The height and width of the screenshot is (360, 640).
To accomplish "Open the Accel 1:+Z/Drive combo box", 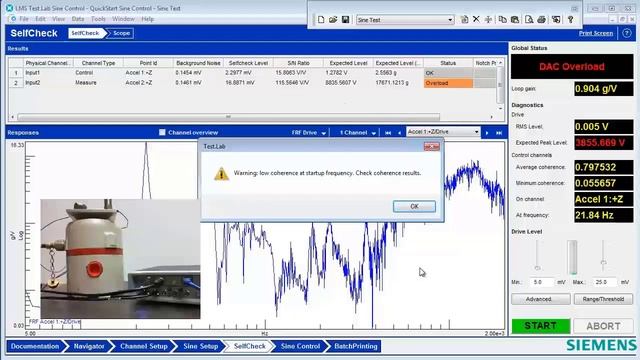I will 443,132.
